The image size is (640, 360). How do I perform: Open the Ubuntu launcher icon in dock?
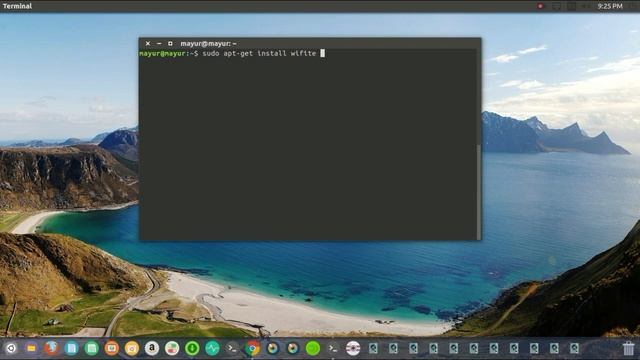coord(11,348)
